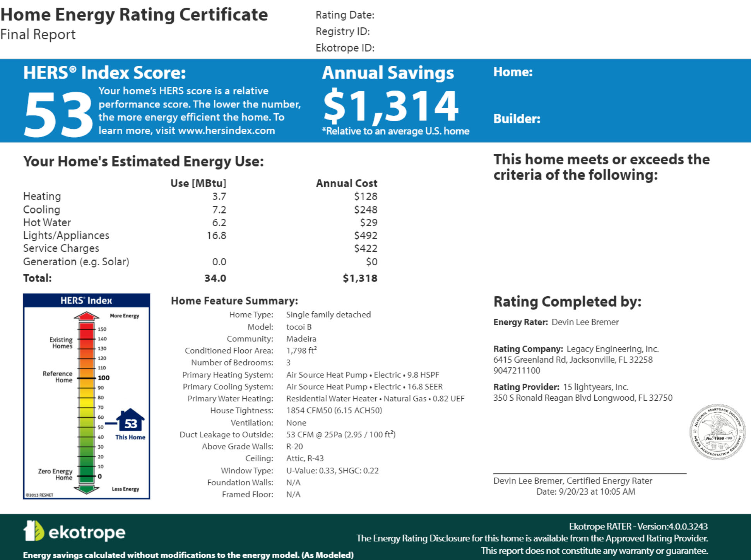This screenshot has height=560, width=751.
Task: Click the 'Single family detached' home type value
Action: coord(328,314)
